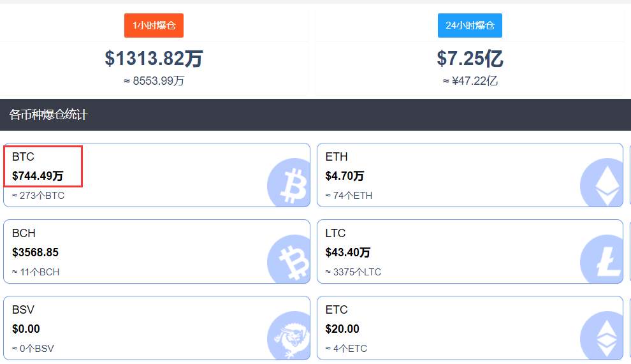
Task: Click the Ethereum logo in ETH card
Action: coord(602,182)
